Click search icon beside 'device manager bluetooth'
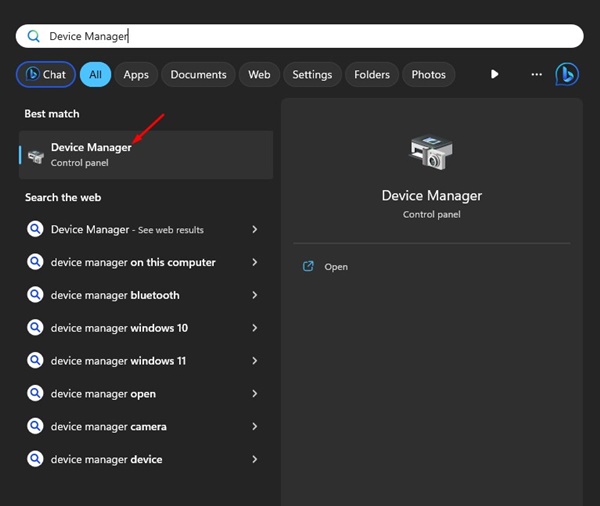The width and height of the screenshot is (600, 506). 35,295
